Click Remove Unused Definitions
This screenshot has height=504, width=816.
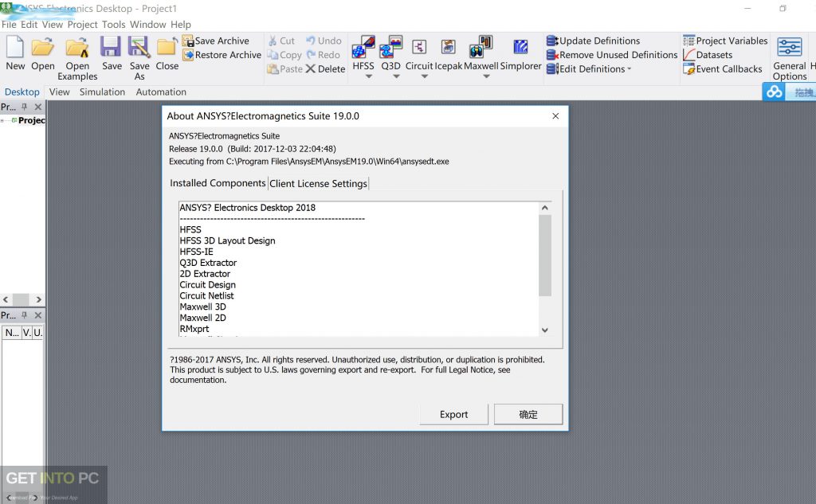(x=612, y=55)
